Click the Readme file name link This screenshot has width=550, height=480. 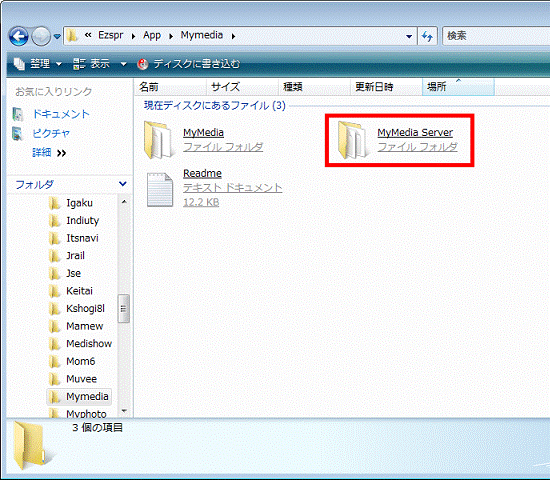202,173
